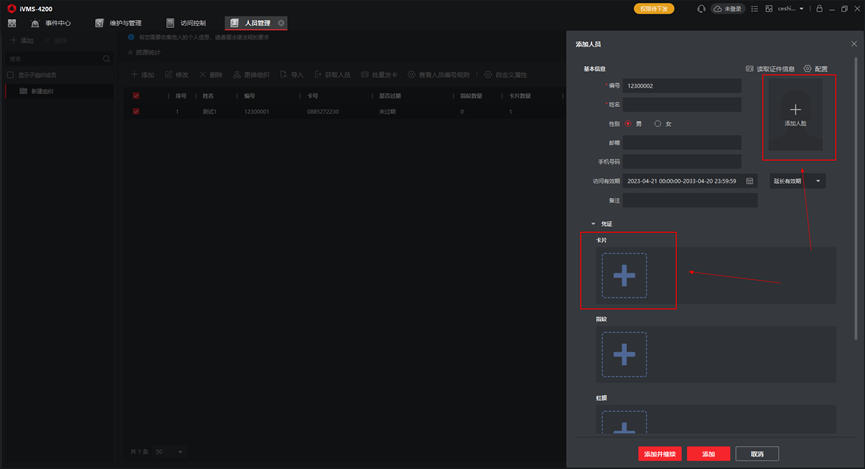The height and width of the screenshot is (469, 865).
Task: Click the red 添加 button
Action: click(708, 454)
